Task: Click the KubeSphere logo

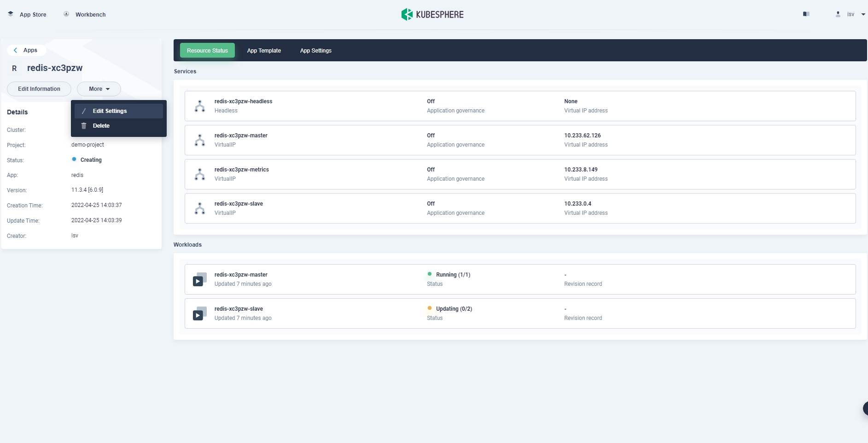Action: 432,14
